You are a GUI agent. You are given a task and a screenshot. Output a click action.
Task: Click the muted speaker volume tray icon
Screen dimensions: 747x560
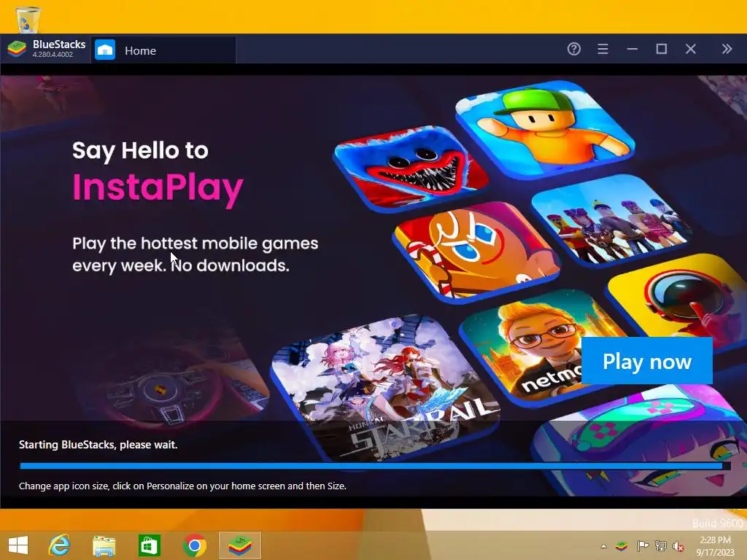pyautogui.click(x=678, y=547)
